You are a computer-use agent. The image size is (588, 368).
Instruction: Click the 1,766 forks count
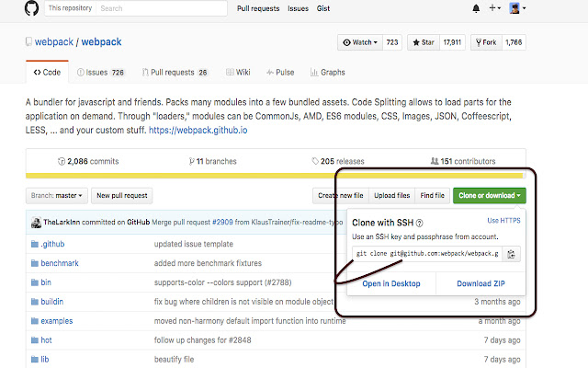pyautogui.click(x=514, y=42)
